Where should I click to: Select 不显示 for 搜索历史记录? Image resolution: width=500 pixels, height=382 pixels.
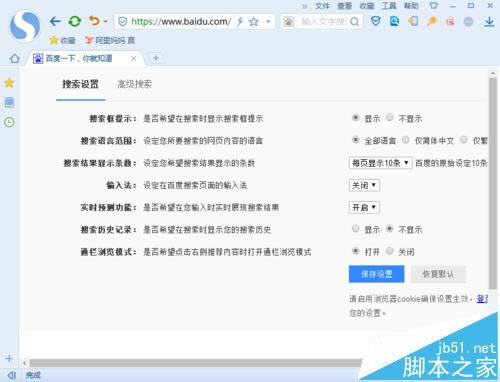pyautogui.click(x=390, y=229)
